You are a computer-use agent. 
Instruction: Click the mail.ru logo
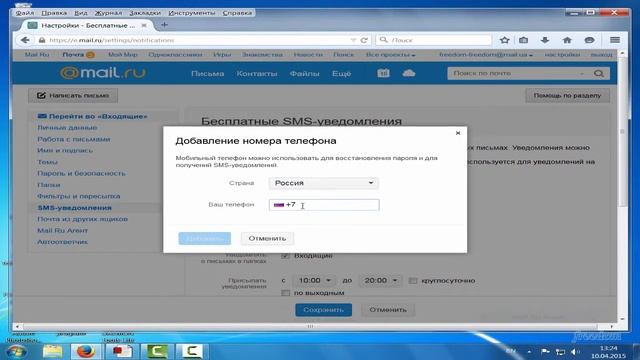click(x=103, y=73)
